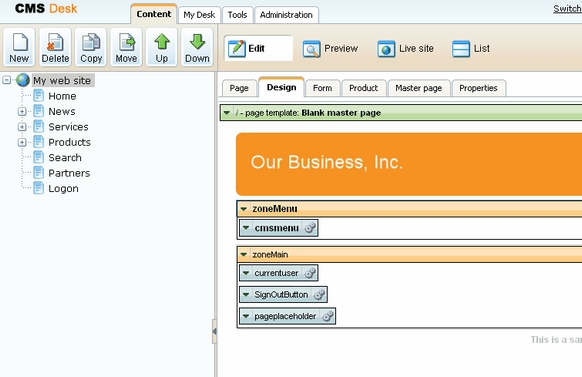The height and width of the screenshot is (377, 582).
Task: Open SignOutButton web part configure icon
Action: tap(319, 295)
